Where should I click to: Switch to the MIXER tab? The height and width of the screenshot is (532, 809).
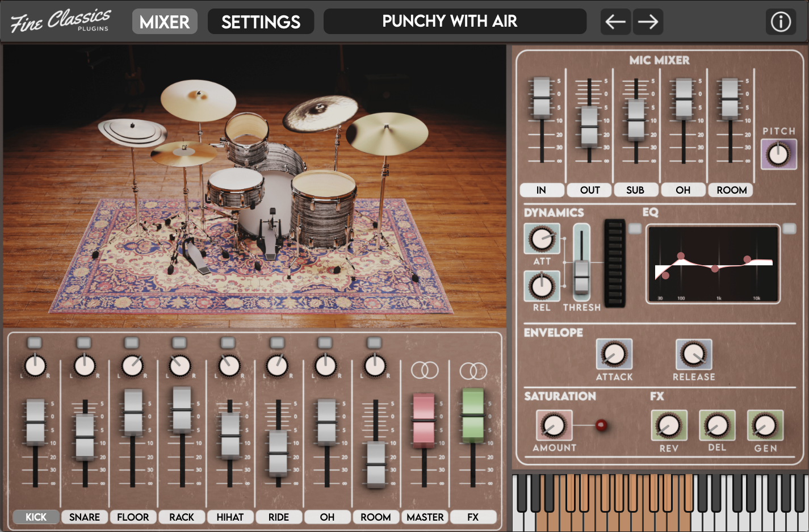(x=165, y=22)
